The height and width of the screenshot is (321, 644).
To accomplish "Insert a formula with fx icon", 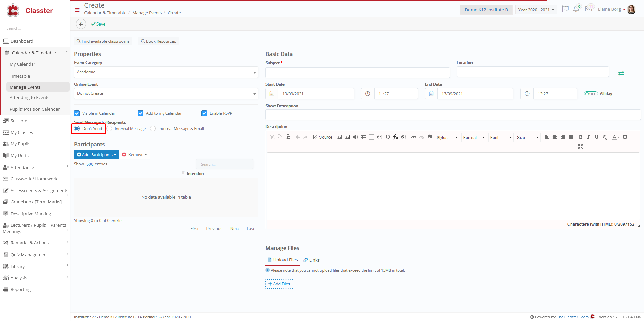I will click(396, 137).
